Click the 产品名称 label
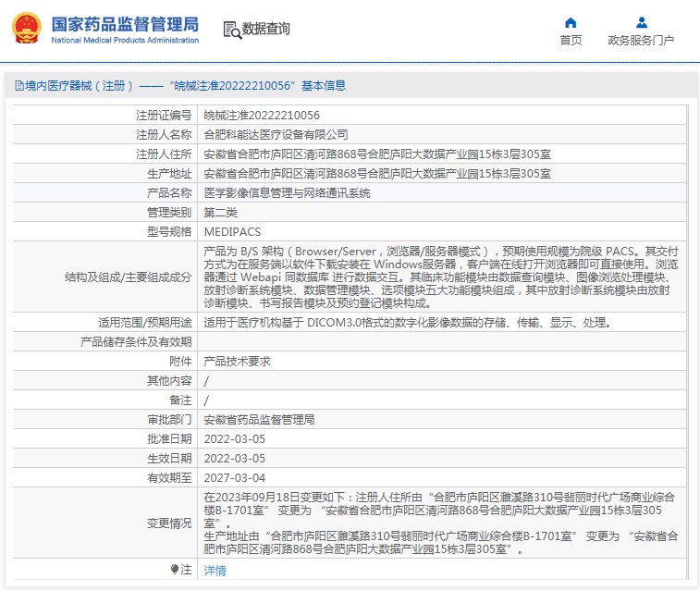700x591 pixels. tap(169, 192)
